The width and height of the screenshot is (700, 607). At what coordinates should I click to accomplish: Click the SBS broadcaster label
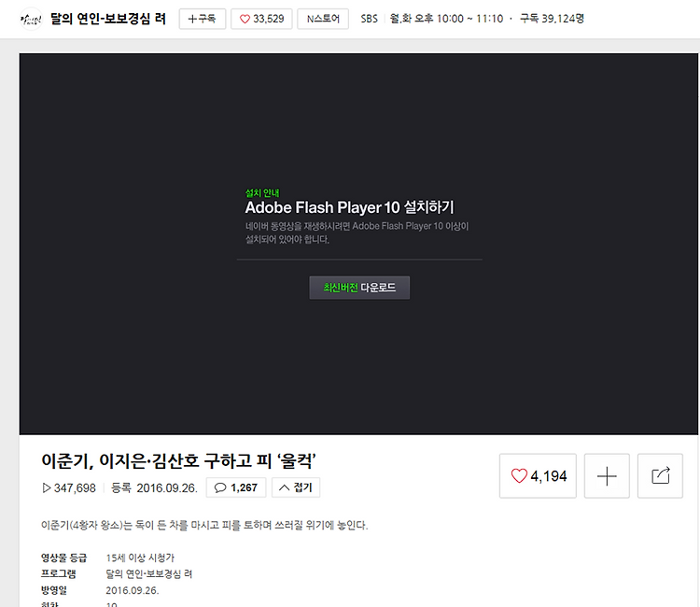(x=370, y=19)
